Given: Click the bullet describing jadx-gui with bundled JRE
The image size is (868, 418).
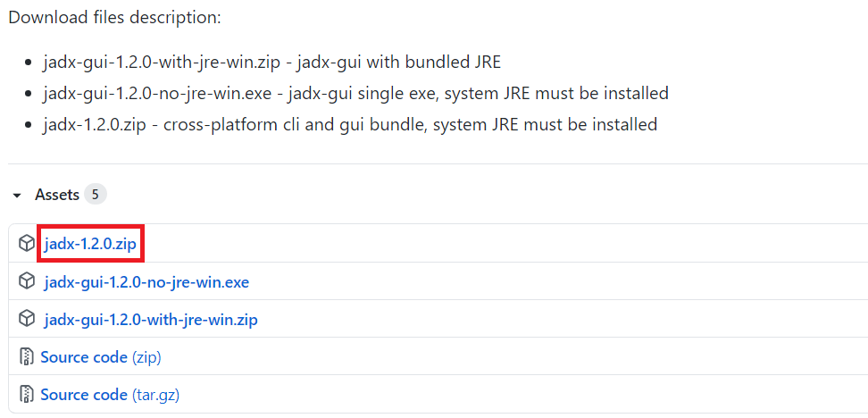Looking at the screenshot, I should click(271, 62).
